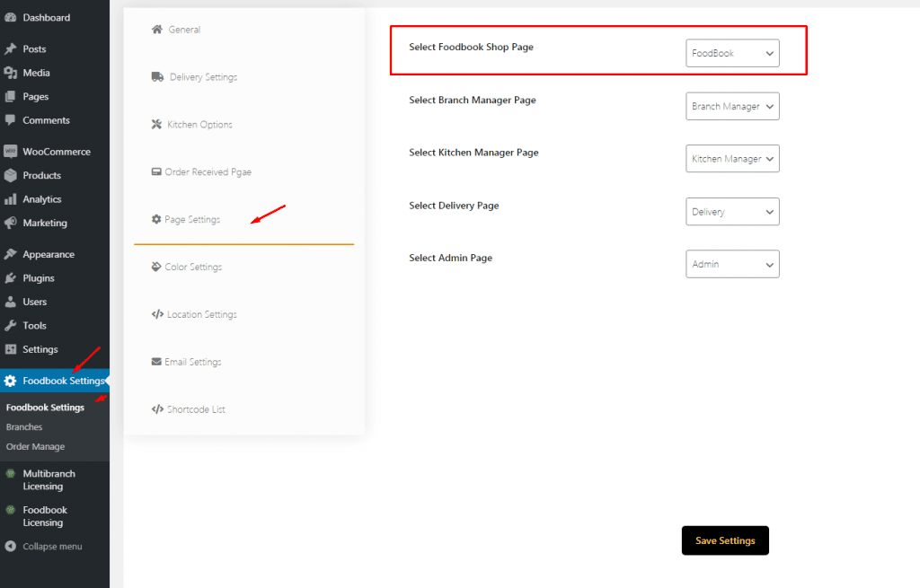
Task: Click the Kitchen Options utensils icon
Action: click(157, 125)
